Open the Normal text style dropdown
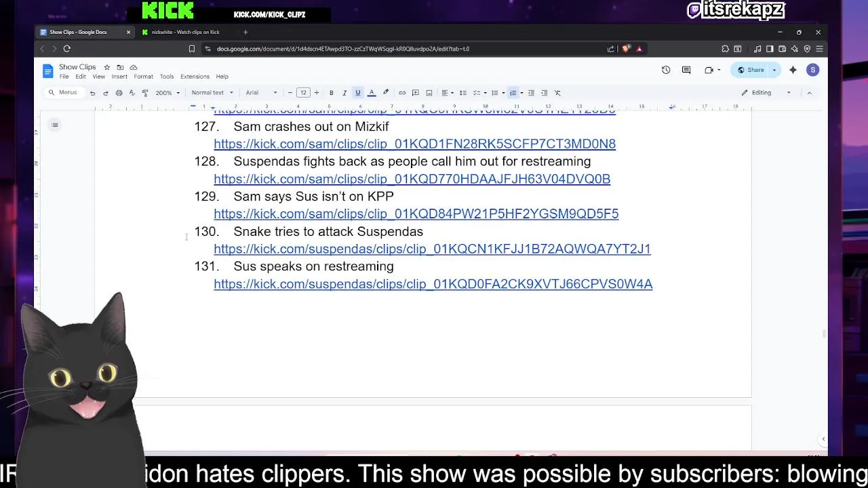This screenshot has width=868, height=488. coord(212,93)
